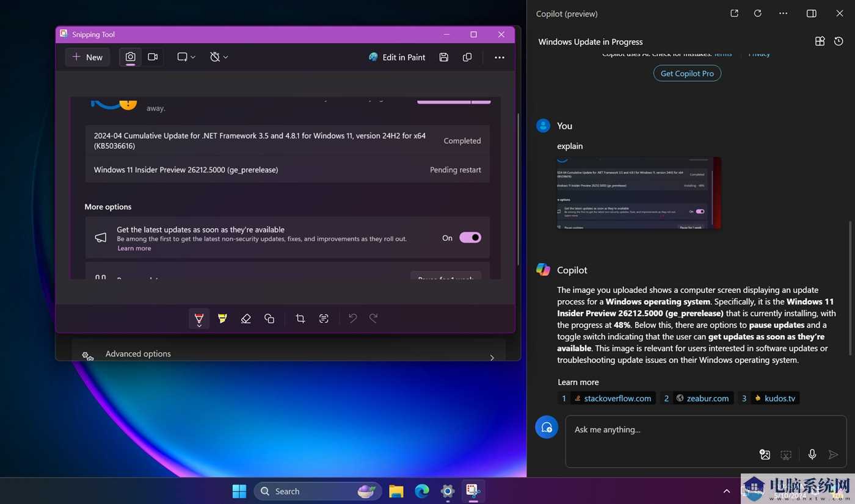Open the uploaded screenshot thumbnail in chat
Viewport: 855px width, 504px height.
click(639, 193)
